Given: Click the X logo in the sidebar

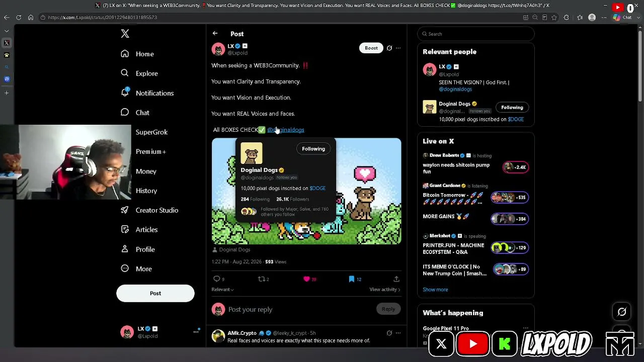Looking at the screenshot, I should 125,34.
